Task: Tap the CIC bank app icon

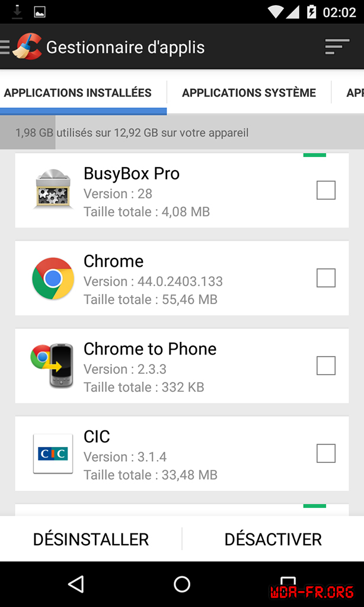Action: 53,453
